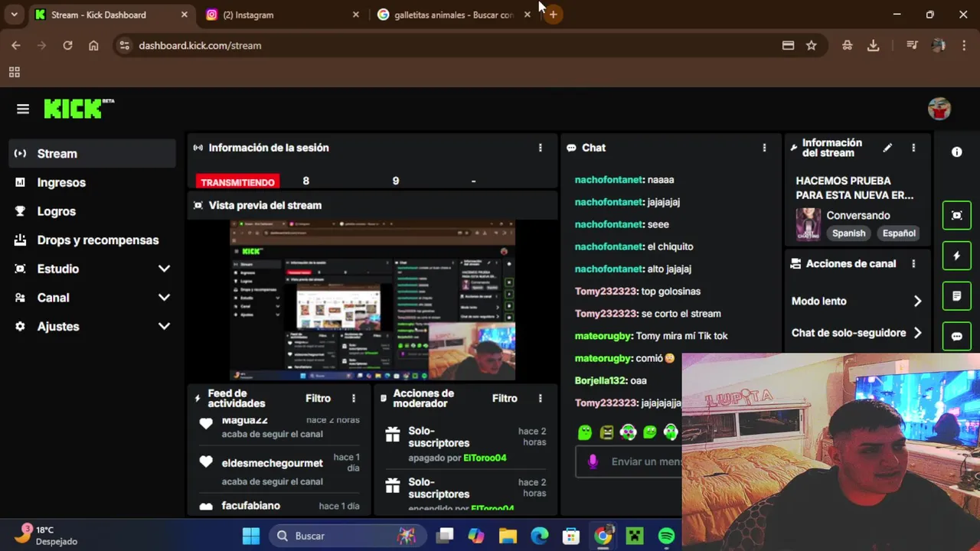Expand the Canal sidebar section

164,298
